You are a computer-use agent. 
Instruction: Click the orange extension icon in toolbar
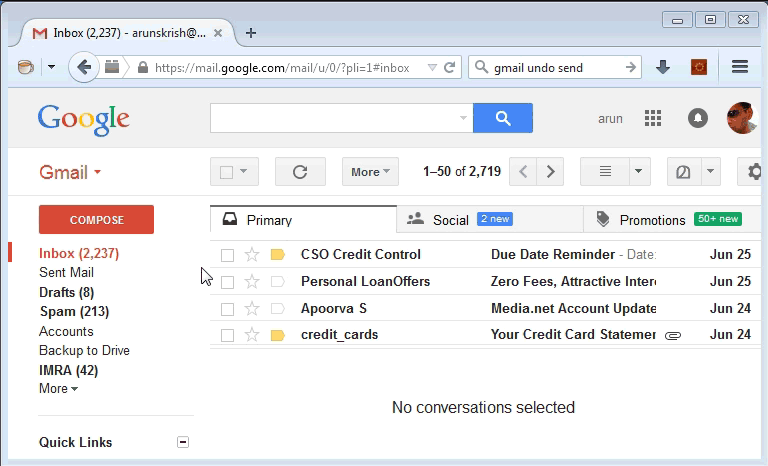click(699, 67)
